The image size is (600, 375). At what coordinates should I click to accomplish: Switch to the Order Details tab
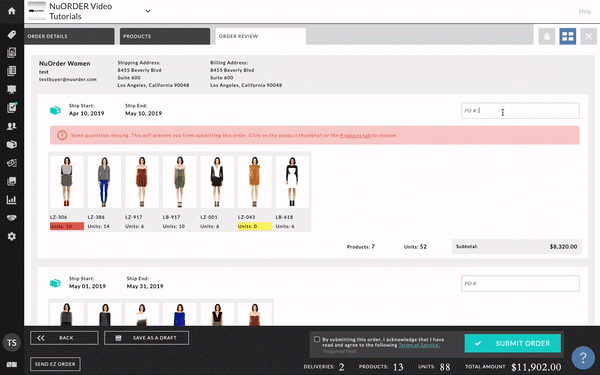[69, 36]
